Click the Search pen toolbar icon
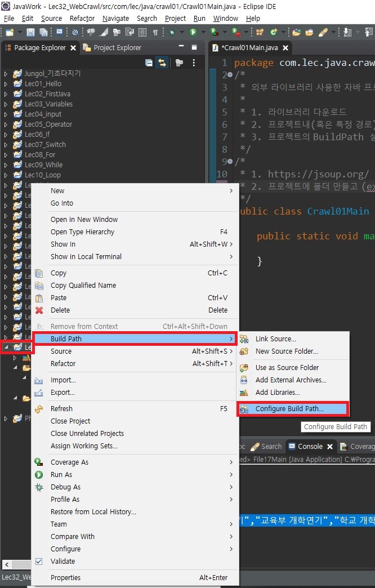 323,32
